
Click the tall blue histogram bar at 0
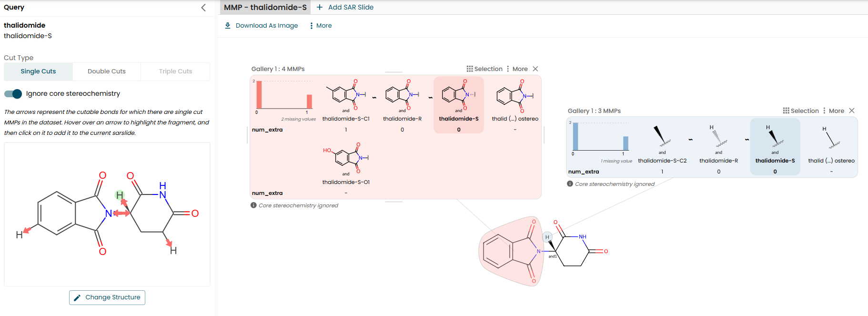(575, 137)
